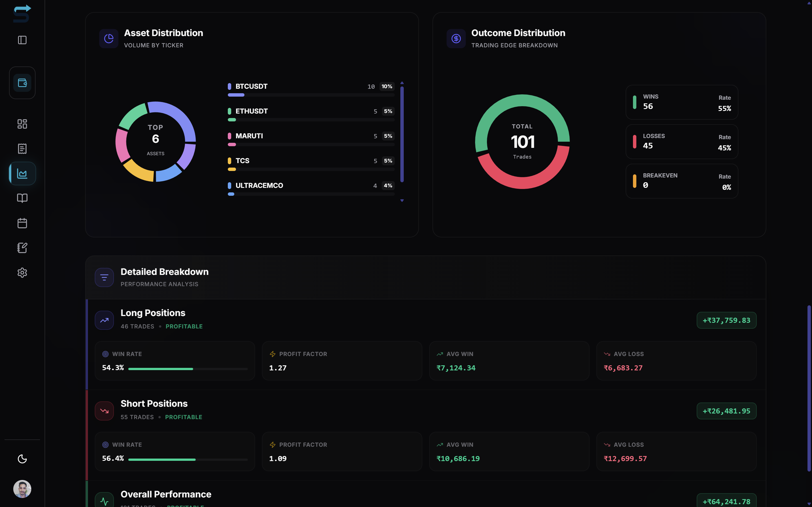Open the notes edit icon in the sidebar
The width and height of the screenshot is (812, 507).
[22, 248]
